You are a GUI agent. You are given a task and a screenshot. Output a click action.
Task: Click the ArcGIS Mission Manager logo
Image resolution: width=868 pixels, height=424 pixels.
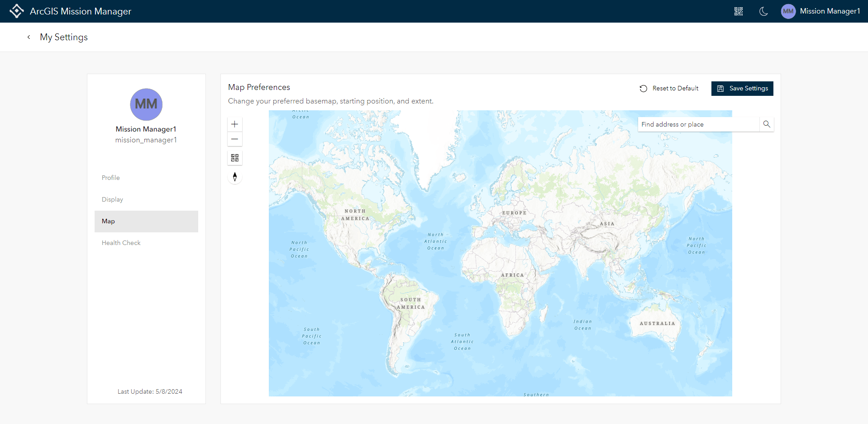point(17,11)
